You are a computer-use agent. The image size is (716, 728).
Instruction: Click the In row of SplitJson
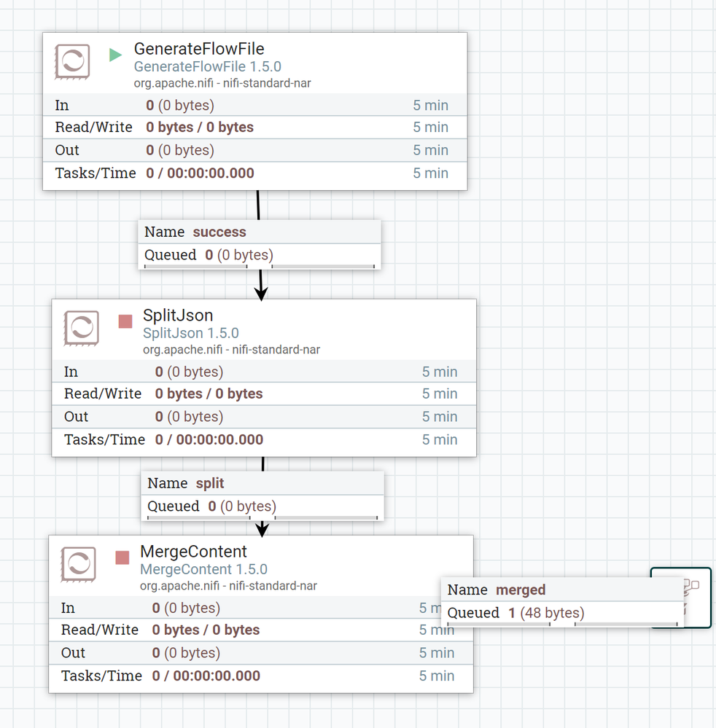[x=264, y=372]
